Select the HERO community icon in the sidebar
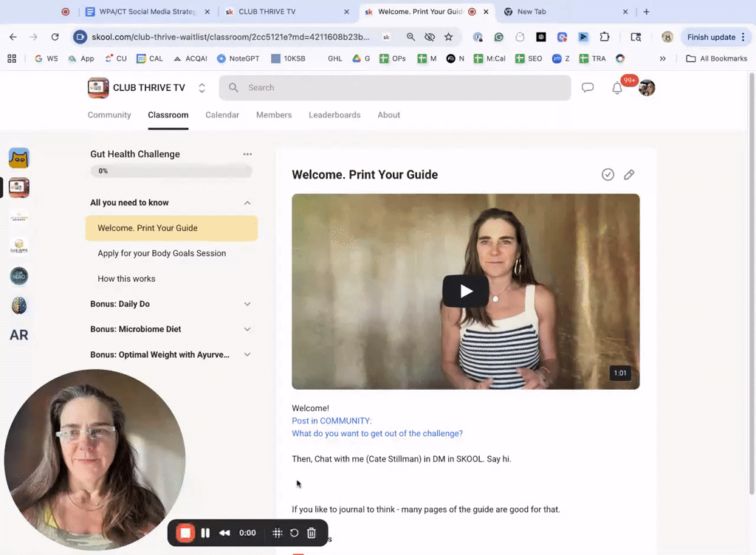 click(18, 276)
